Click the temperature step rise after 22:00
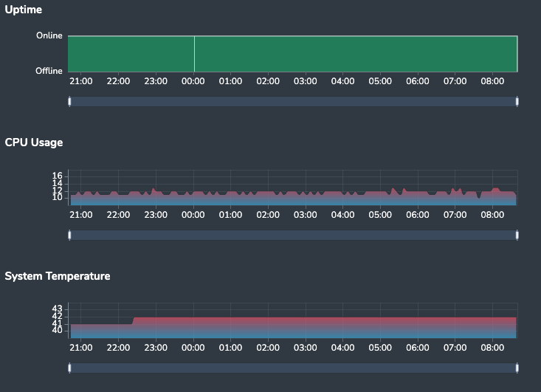 point(133,320)
